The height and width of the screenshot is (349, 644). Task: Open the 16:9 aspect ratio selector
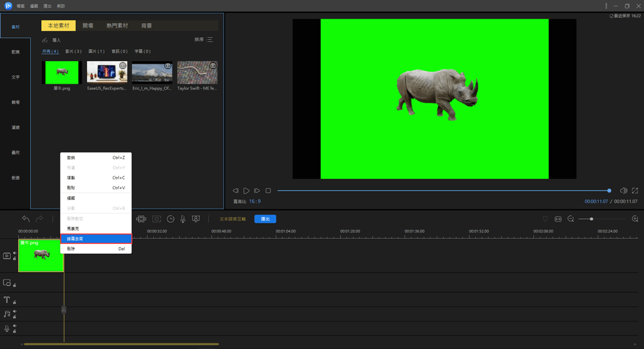click(x=254, y=202)
